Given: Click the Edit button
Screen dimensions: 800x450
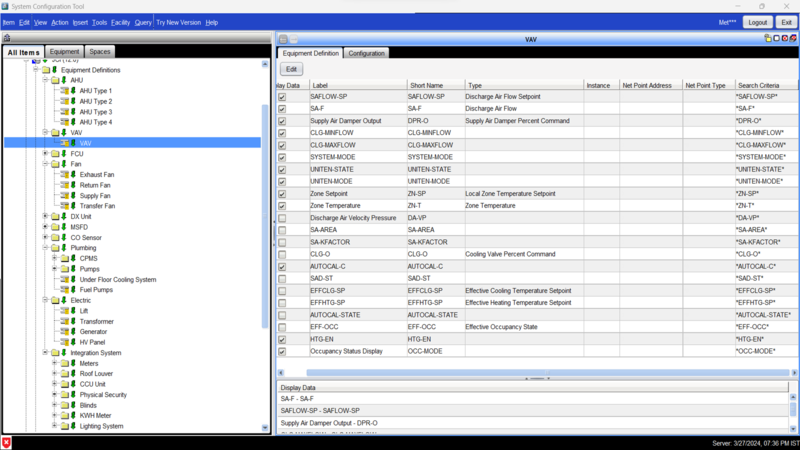Looking at the screenshot, I should coord(292,70).
